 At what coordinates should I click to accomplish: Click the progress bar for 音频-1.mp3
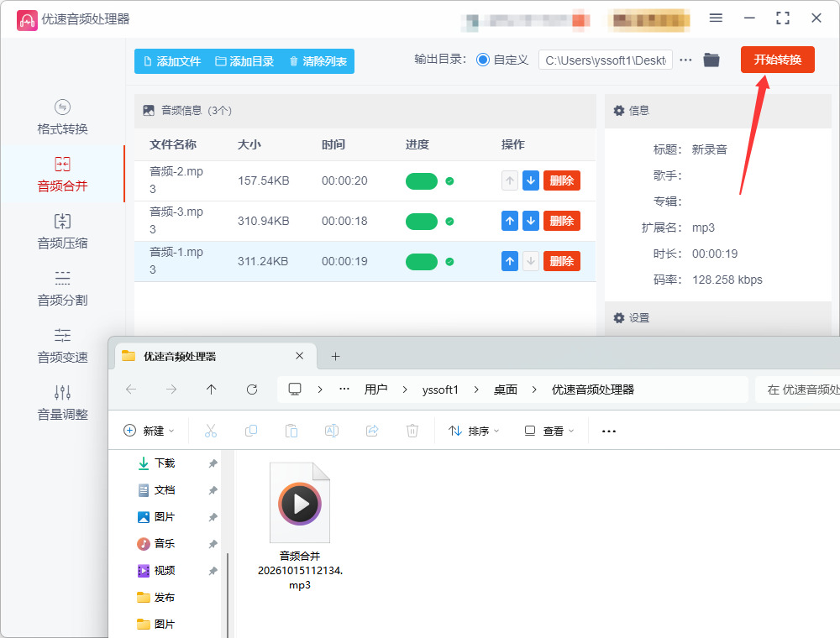pyautogui.click(x=422, y=262)
